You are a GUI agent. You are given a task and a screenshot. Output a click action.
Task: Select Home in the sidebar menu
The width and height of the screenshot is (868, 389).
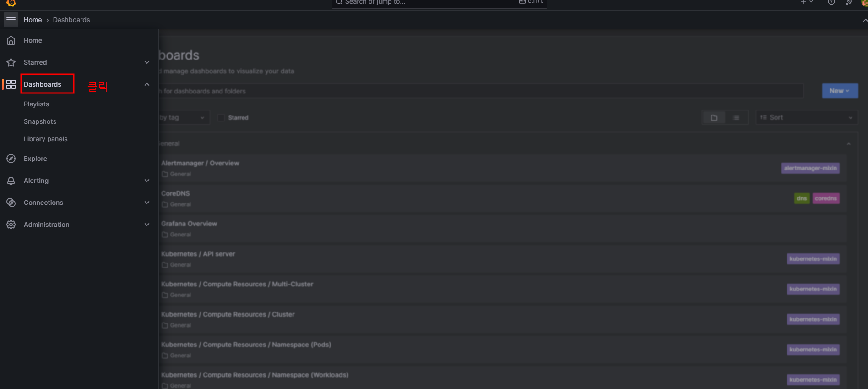[33, 40]
